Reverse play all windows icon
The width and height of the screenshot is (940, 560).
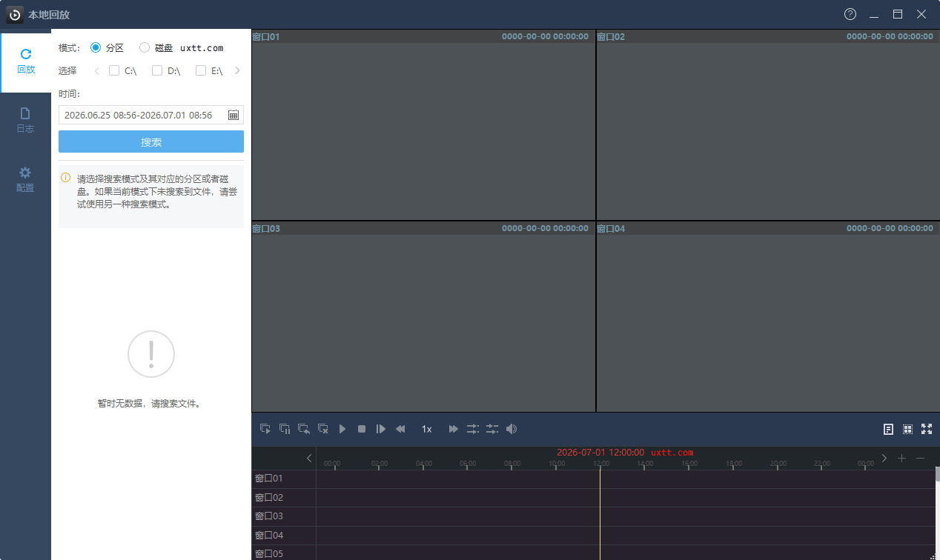pyautogui.click(x=304, y=429)
